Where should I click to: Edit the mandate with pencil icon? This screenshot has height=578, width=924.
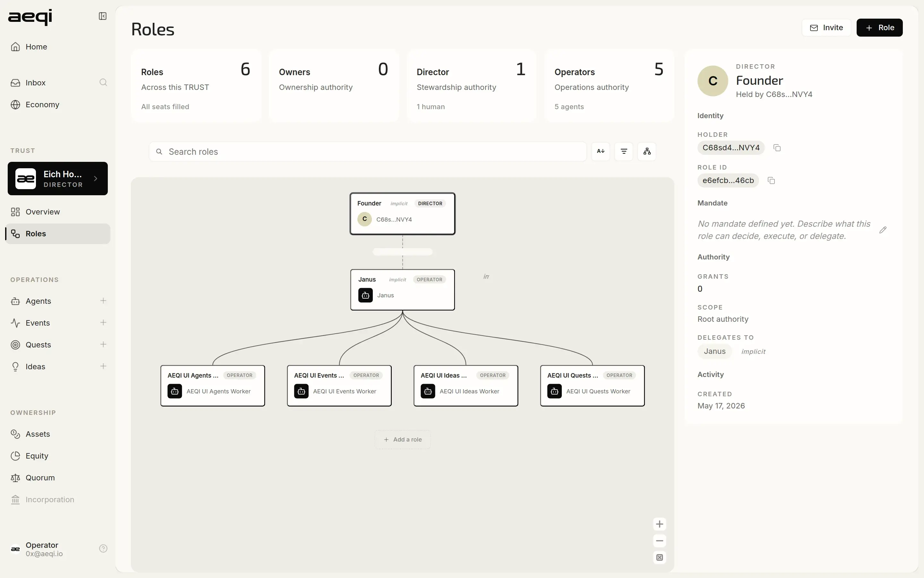point(883,230)
